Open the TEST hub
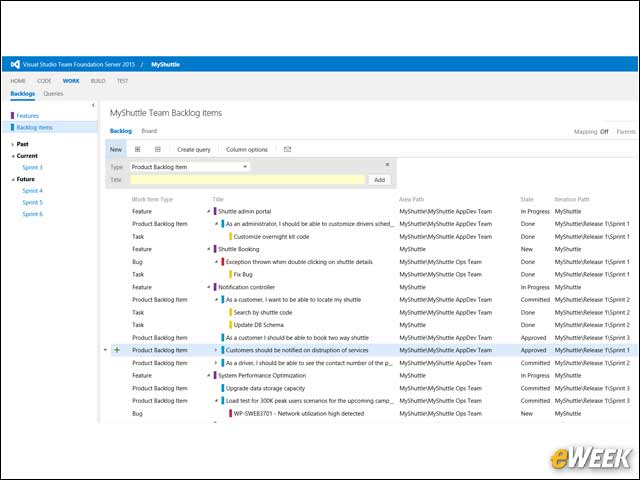The image size is (640, 480). coord(122,81)
